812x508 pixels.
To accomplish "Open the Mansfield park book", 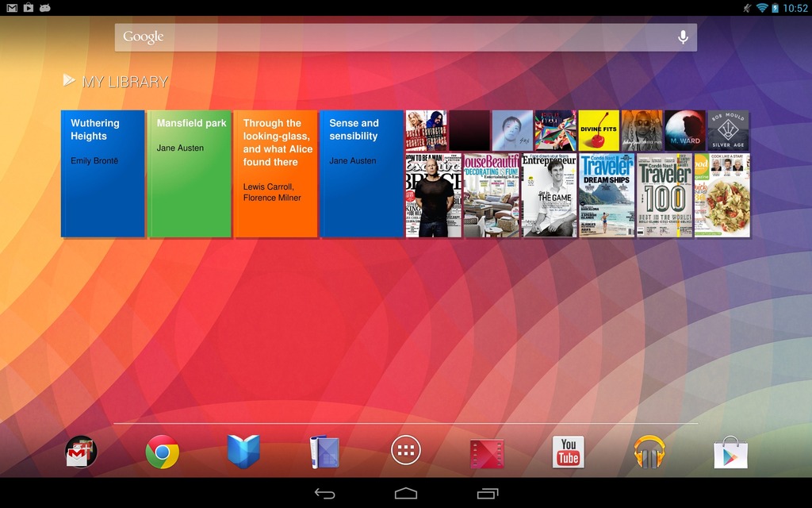I will (189, 174).
